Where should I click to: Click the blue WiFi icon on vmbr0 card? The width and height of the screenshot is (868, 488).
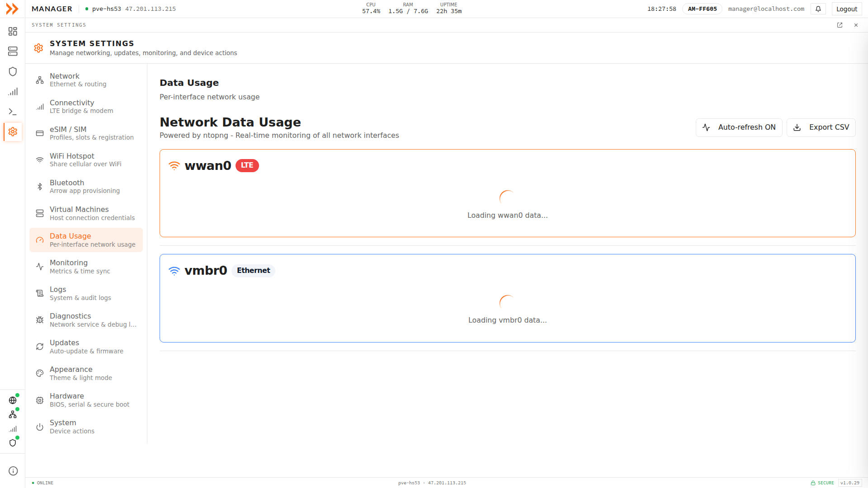click(x=174, y=271)
